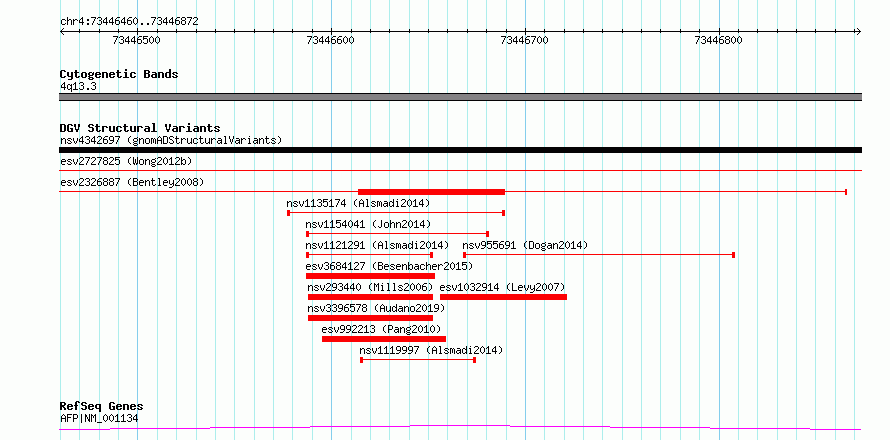The height and width of the screenshot is (440, 890).
Task: Select the gray 4q13.3 cytogenetic band bar
Action: pos(460,97)
